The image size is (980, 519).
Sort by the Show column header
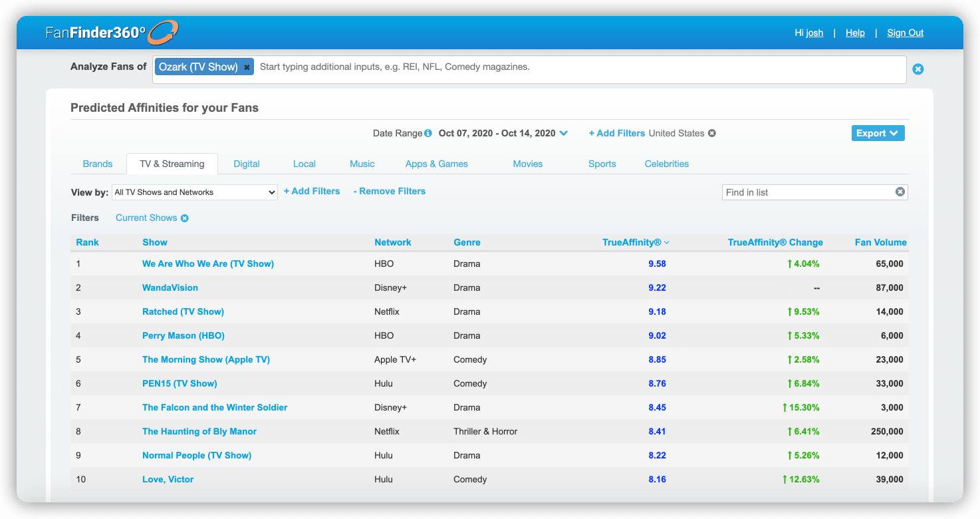(155, 242)
